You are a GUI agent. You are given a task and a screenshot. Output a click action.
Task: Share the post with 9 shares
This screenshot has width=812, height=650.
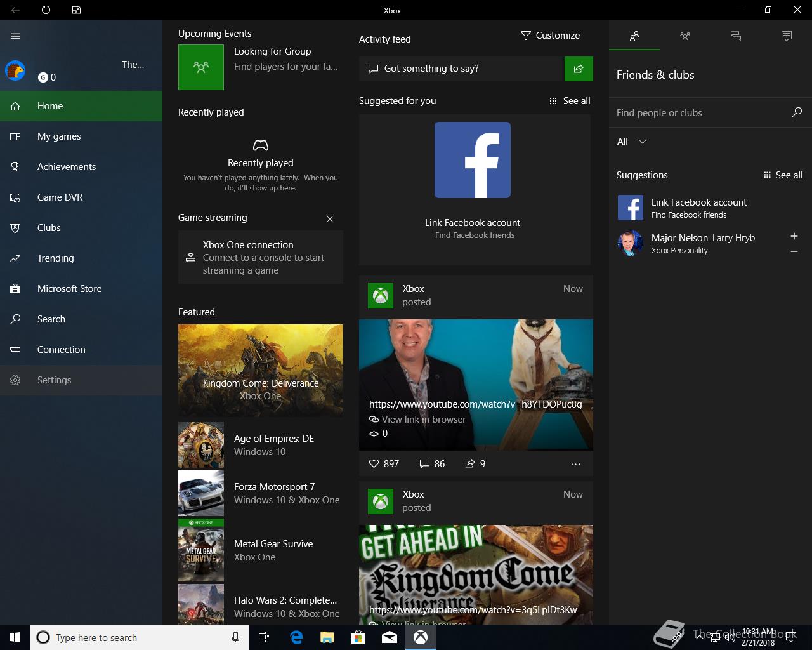[475, 464]
